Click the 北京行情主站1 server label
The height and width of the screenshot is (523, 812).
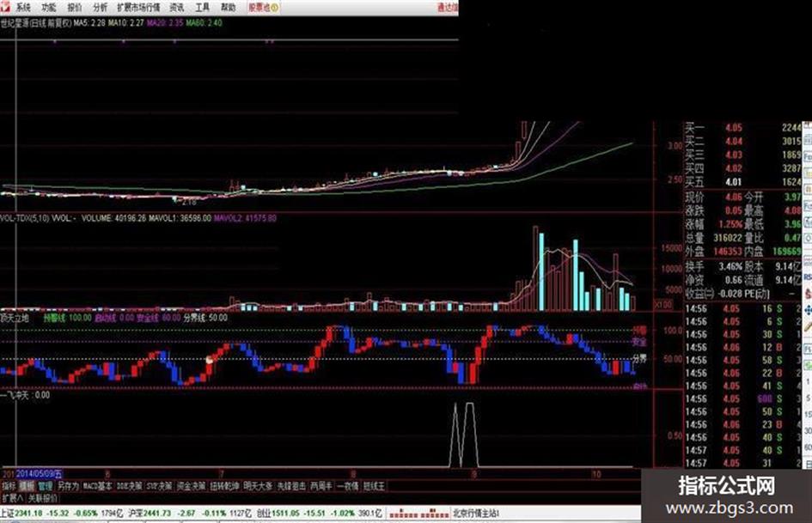tap(476, 514)
